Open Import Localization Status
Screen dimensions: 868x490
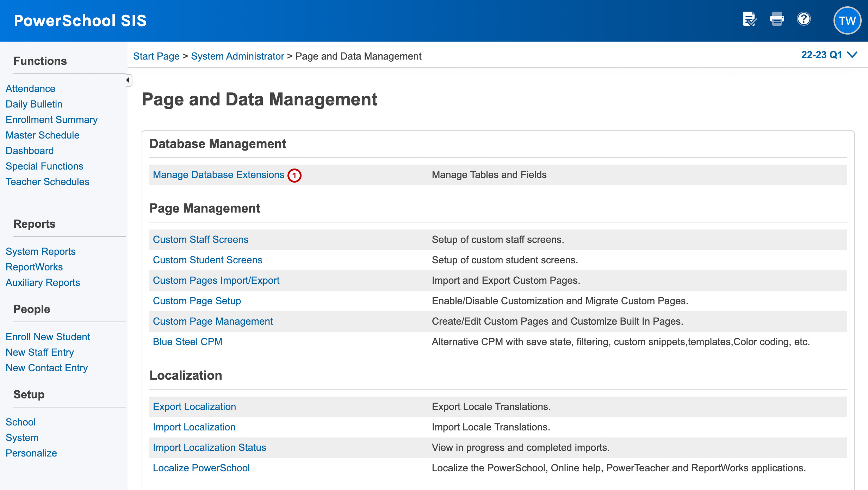point(210,447)
